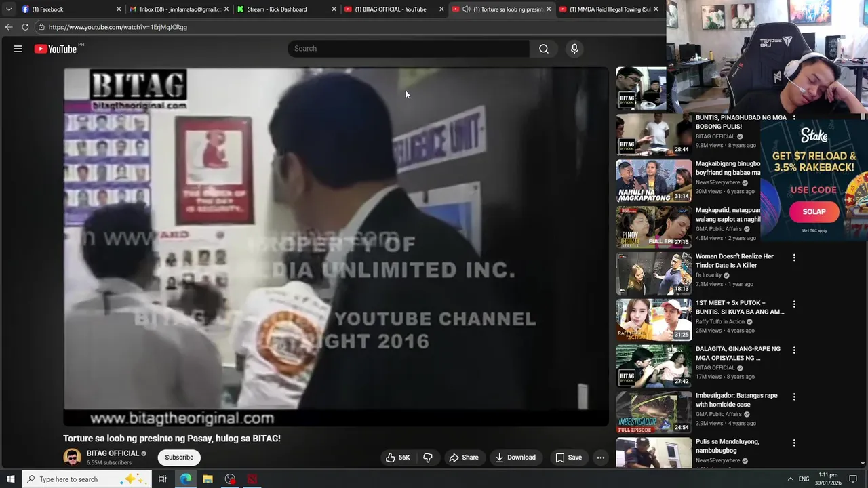Open Dr Insanity channel name
Viewport: 868px width, 488px height.
tap(709, 275)
